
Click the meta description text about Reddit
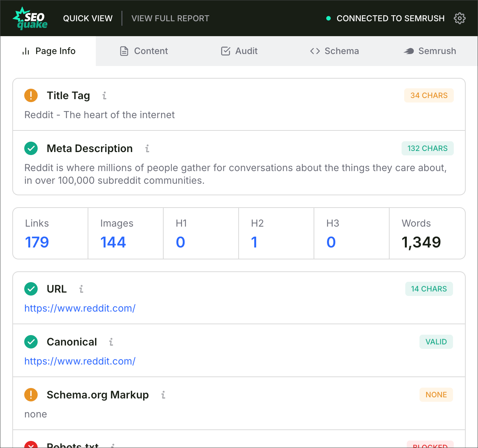(x=236, y=174)
